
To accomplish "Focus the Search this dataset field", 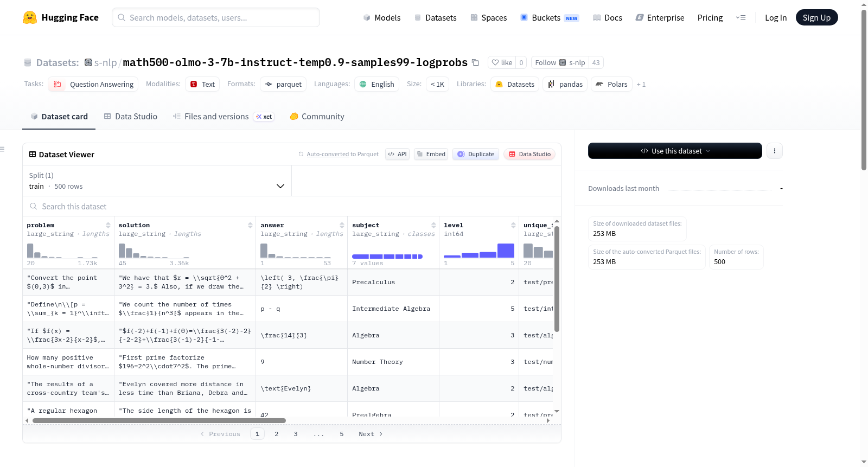I will 292,206.
